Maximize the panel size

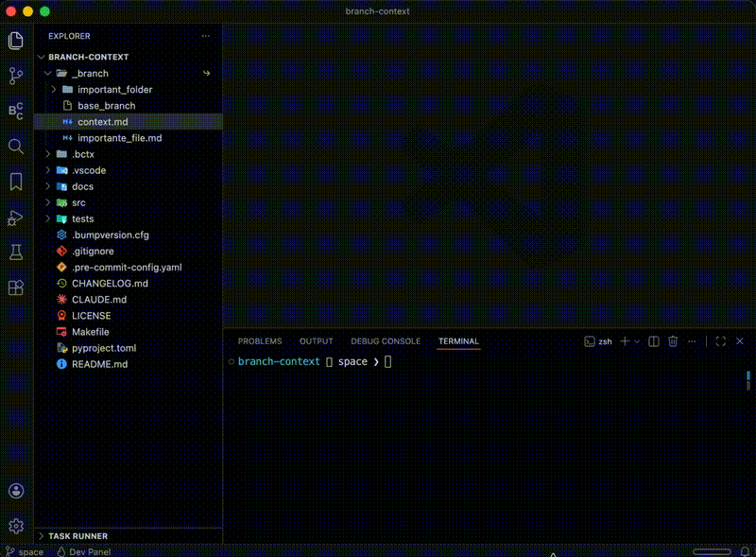721,341
